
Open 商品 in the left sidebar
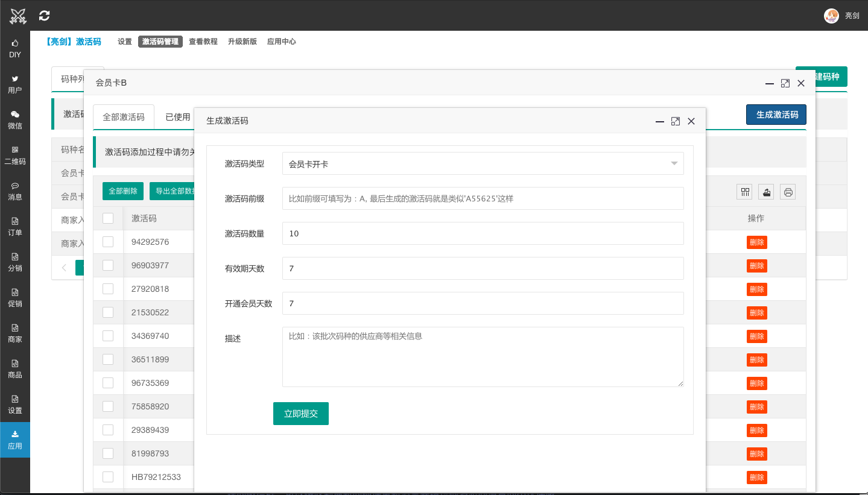(x=15, y=369)
